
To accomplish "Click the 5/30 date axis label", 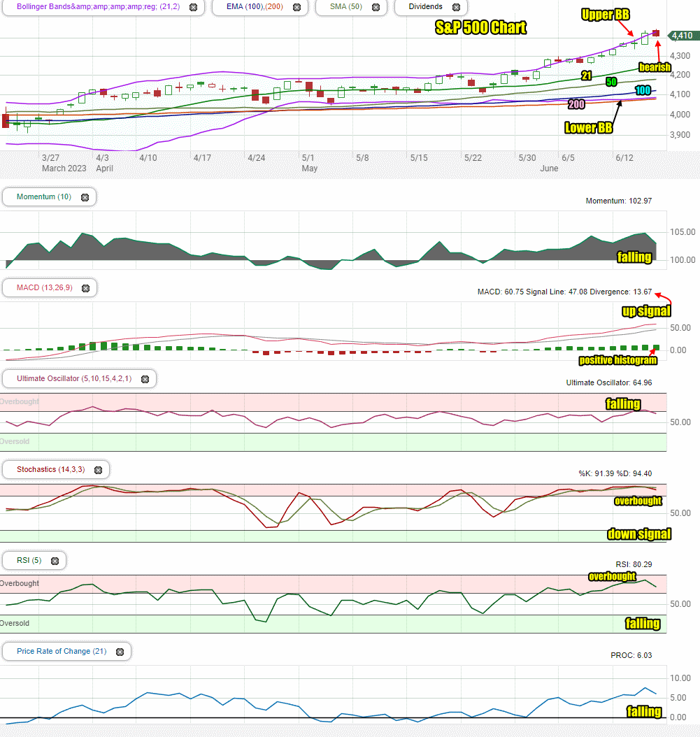I will pyautogui.click(x=527, y=158).
